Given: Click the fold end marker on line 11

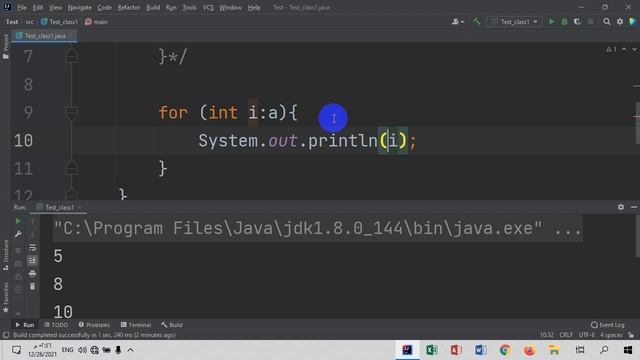Looking at the screenshot, I should click(71, 168).
